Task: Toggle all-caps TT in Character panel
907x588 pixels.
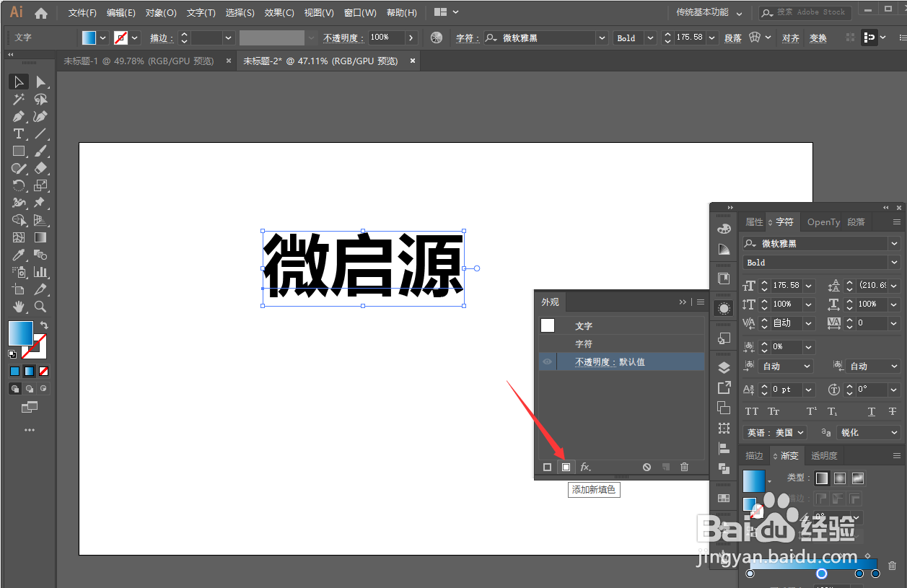Action: (x=753, y=411)
